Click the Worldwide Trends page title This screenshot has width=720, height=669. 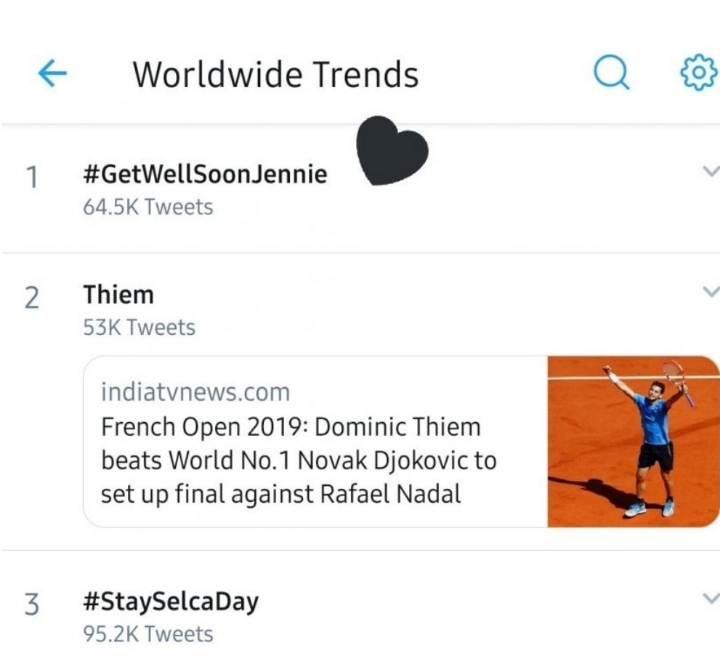coord(275,74)
